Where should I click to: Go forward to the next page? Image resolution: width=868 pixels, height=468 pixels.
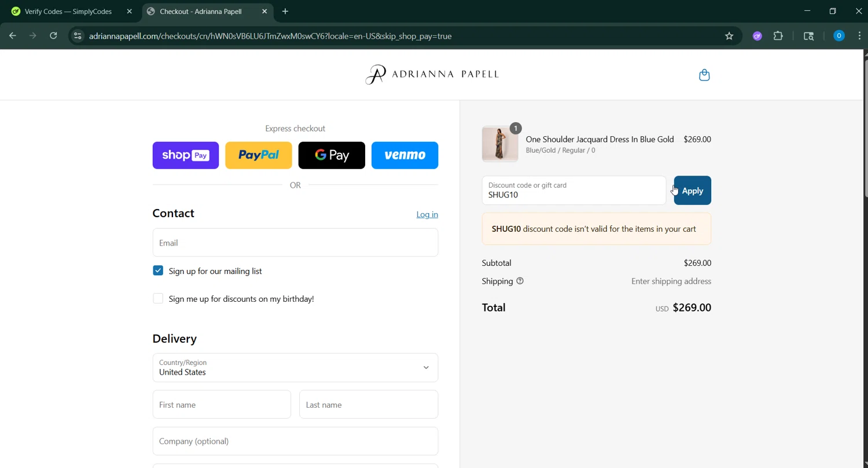(33, 36)
